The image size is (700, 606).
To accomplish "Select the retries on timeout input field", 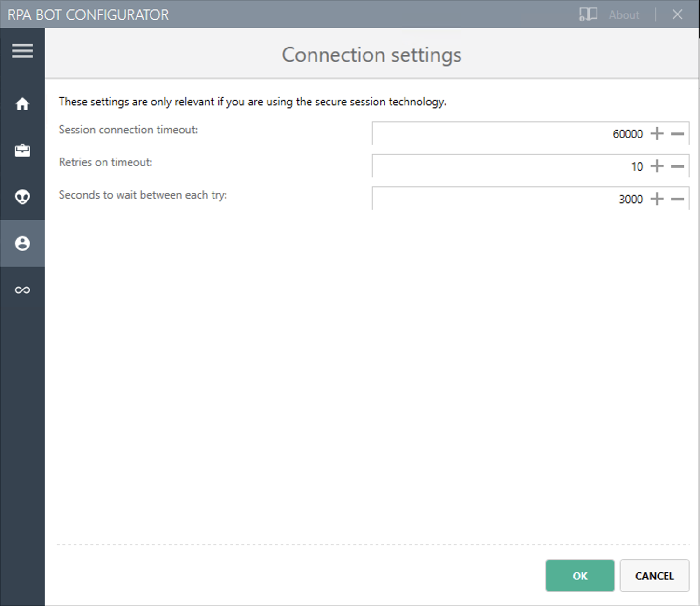I will pos(513,166).
